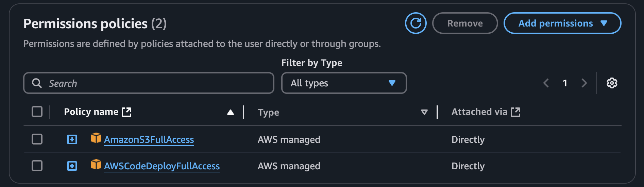
Task: Expand the AWSCodeDeployFullAccess policy details
Action: (72, 166)
